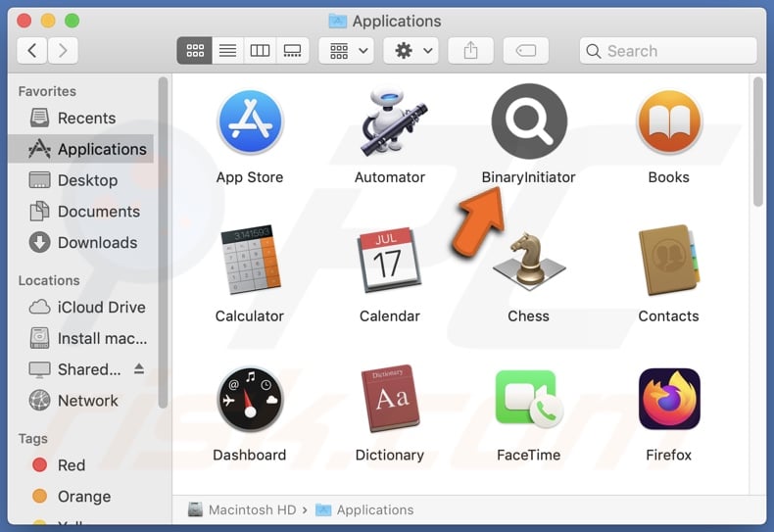This screenshot has width=774, height=532.
Task: Filter by the Red tag
Action: 81,464
